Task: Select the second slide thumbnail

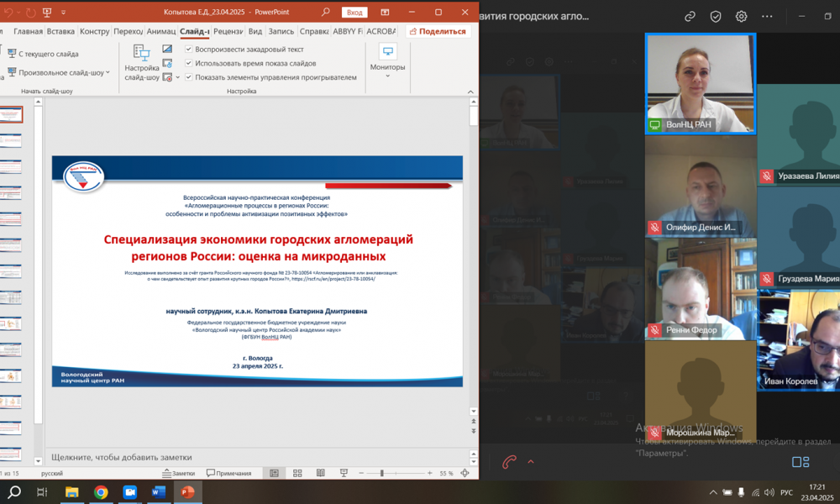Action: click(x=11, y=141)
